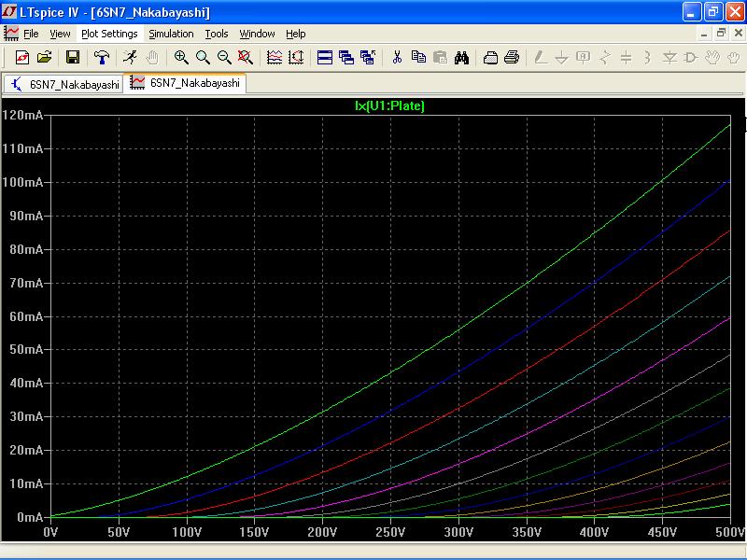
Task: Place a Diode component tool
Action: (669, 58)
